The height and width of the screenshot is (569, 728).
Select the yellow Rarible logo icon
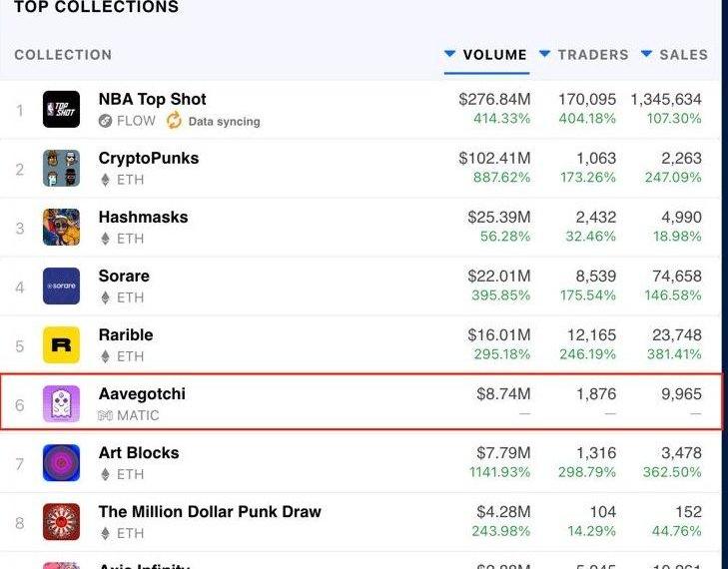(61, 345)
